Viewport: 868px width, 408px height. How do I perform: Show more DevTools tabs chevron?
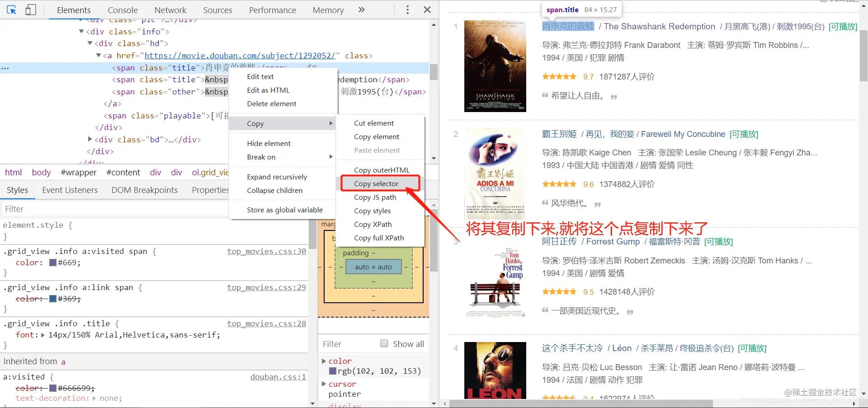pyautogui.click(x=361, y=9)
